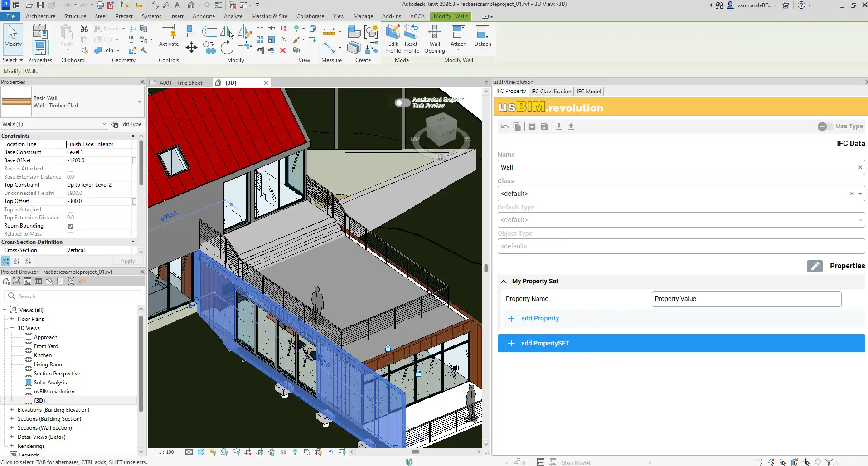Expand the Floor Plans tree node
Image resolution: width=868 pixels, height=466 pixels.
pos(12,319)
